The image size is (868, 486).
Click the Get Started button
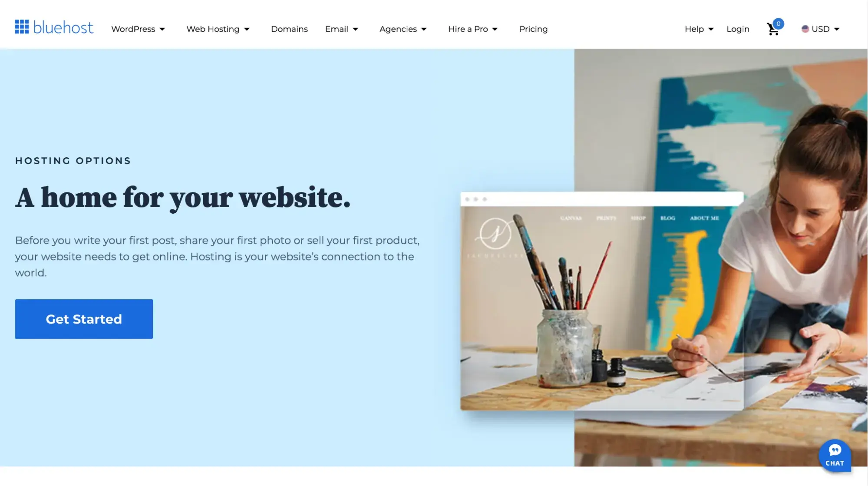[x=83, y=318]
